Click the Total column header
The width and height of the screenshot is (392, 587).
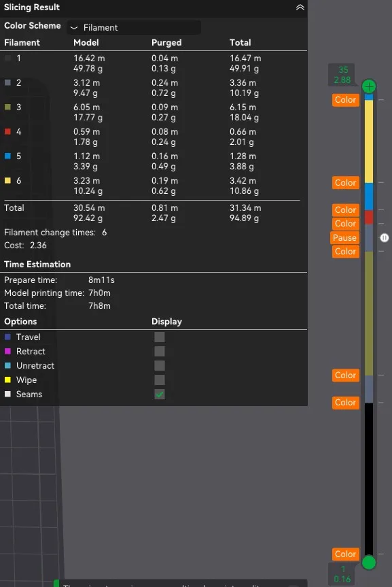coord(240,43)
